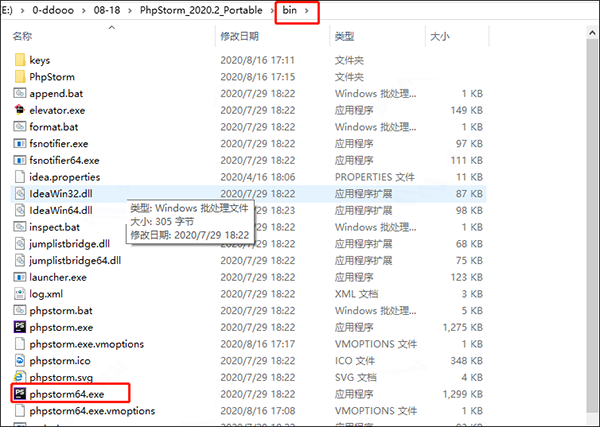Select the phpstorm.bat icon

pyautogui.click(x=20, y=310)
